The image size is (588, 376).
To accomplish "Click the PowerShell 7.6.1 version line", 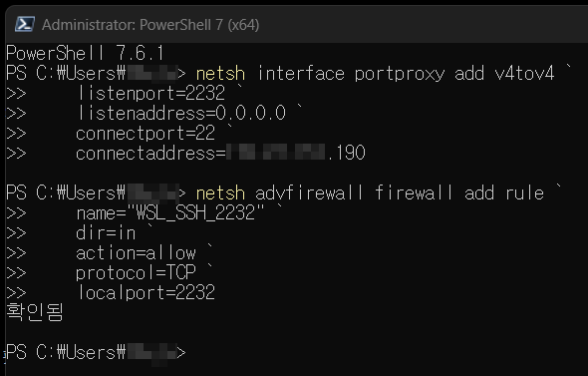I will tap(85, 53).
